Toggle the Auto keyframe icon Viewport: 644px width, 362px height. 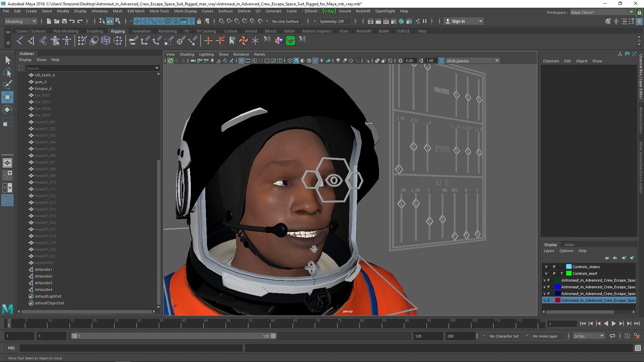pyautogui.click(x=627, y=336)
